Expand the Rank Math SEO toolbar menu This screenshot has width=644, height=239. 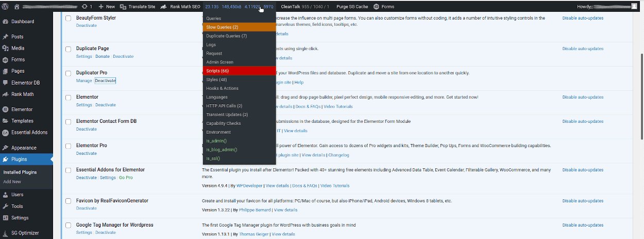pos(180,6)
